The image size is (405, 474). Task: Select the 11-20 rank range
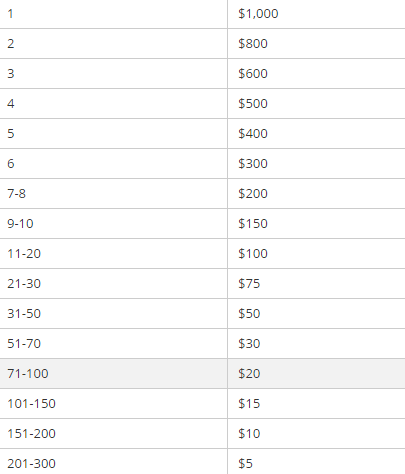click(24, 254)
